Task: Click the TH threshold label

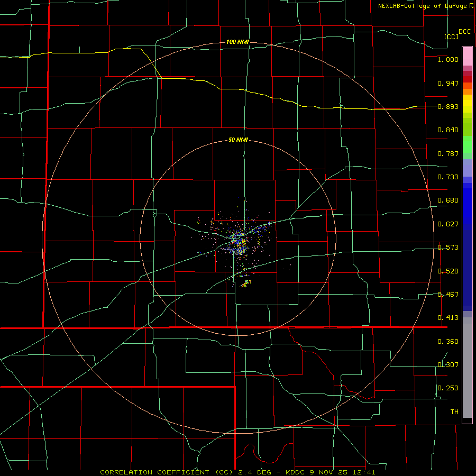Action: [x=454, y=412]
